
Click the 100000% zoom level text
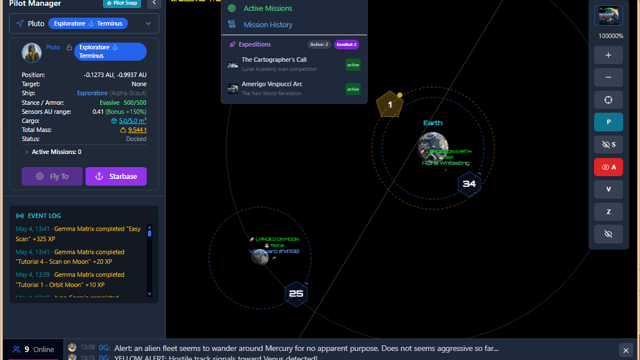[611, 36]
